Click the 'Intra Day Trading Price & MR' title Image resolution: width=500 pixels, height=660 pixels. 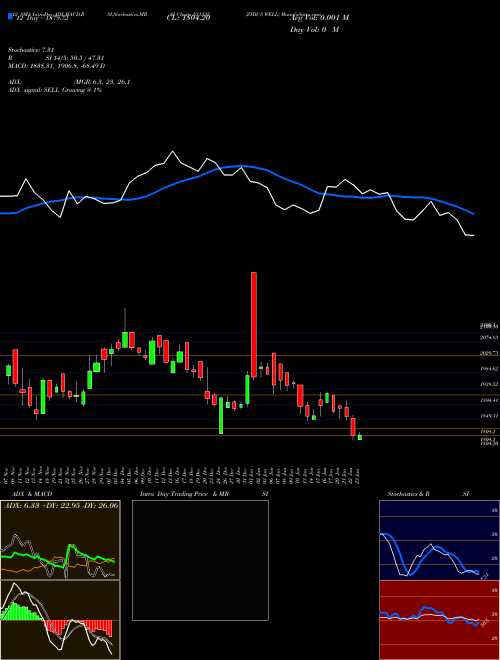tap(184, 494)
